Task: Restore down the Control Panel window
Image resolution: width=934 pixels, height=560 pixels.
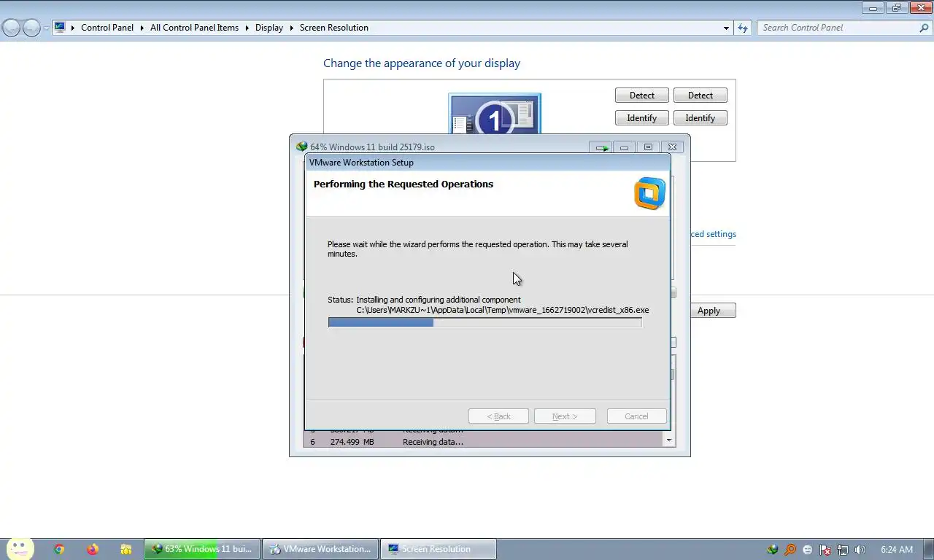Action: click(897, 8)
